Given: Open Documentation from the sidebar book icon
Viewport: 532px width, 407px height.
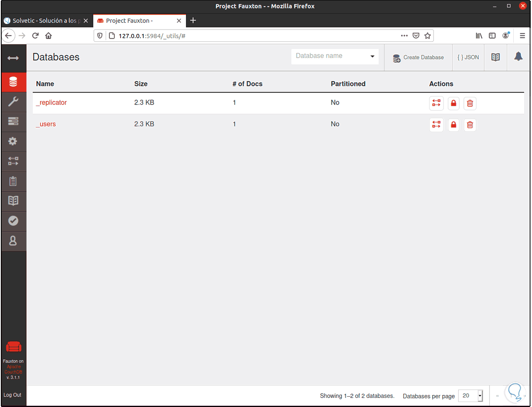Looking at the screenshot, I should pyautogui.click(x=13, y=201).
